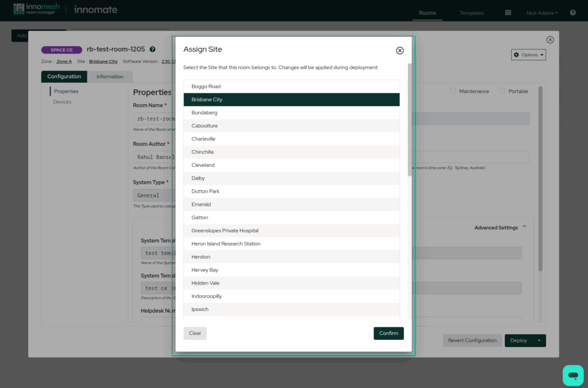588x388 pixels.
Task: Clear the selected site
Action: (x=195, y=333)
